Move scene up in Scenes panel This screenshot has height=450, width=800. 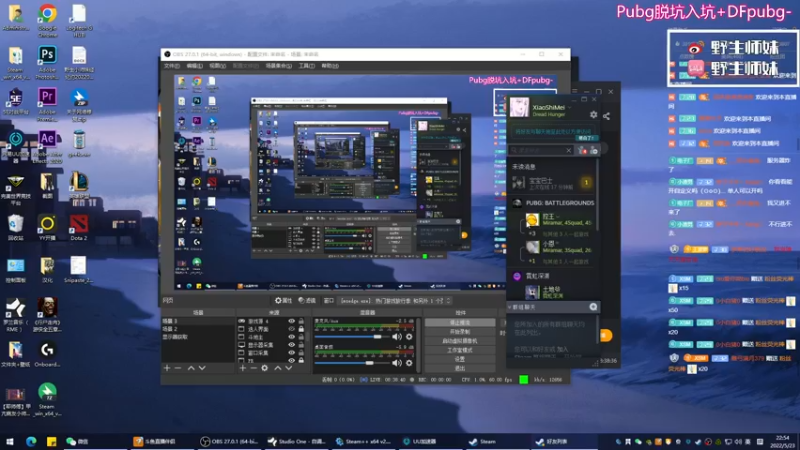(x=191, y=368)
